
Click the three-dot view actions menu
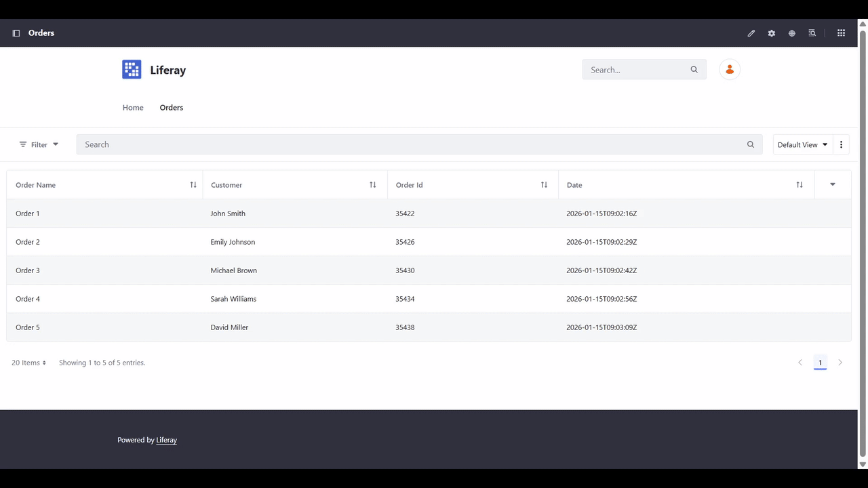pos(841,144)
